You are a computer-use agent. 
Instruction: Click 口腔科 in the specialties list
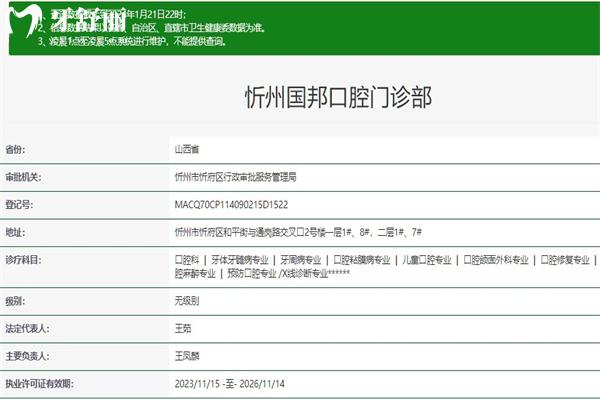pyautogui.click(x=187, y=260)
